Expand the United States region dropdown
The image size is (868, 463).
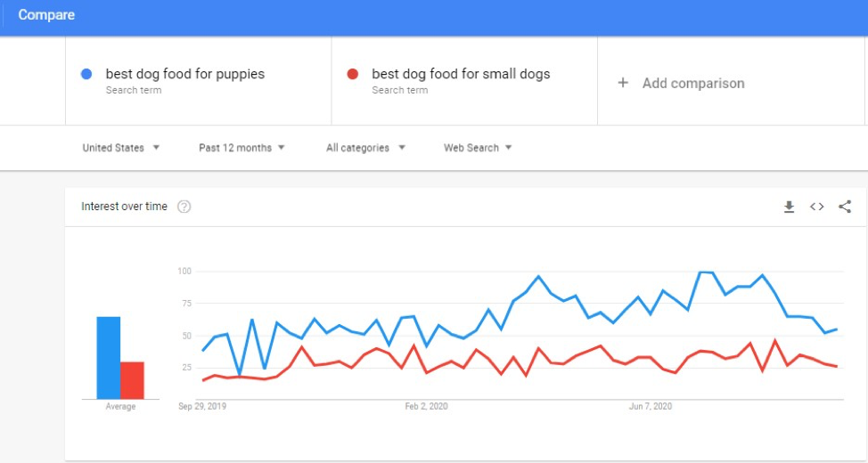121,148
